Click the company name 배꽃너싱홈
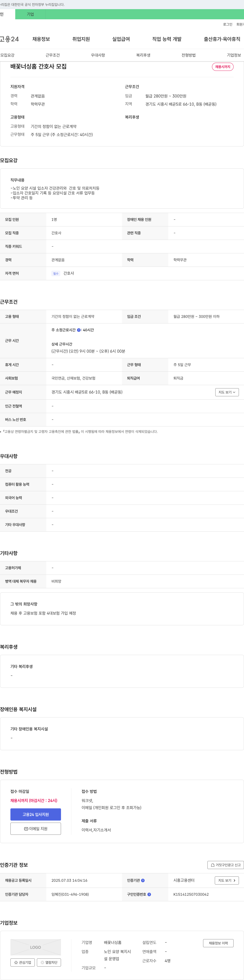Screen dimensions: 244x980 [x=113, y=942]
